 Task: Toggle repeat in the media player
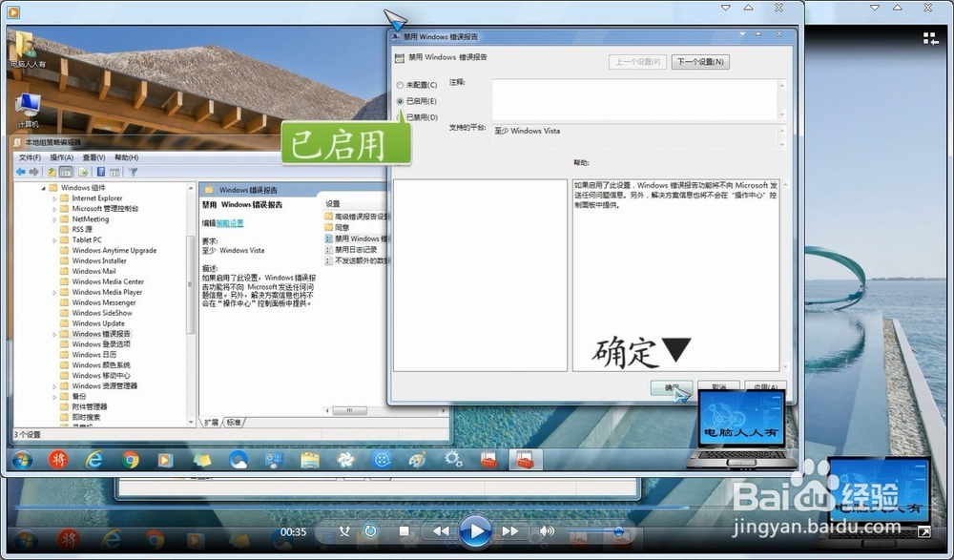pyautogui.click(x=370, y=531)
